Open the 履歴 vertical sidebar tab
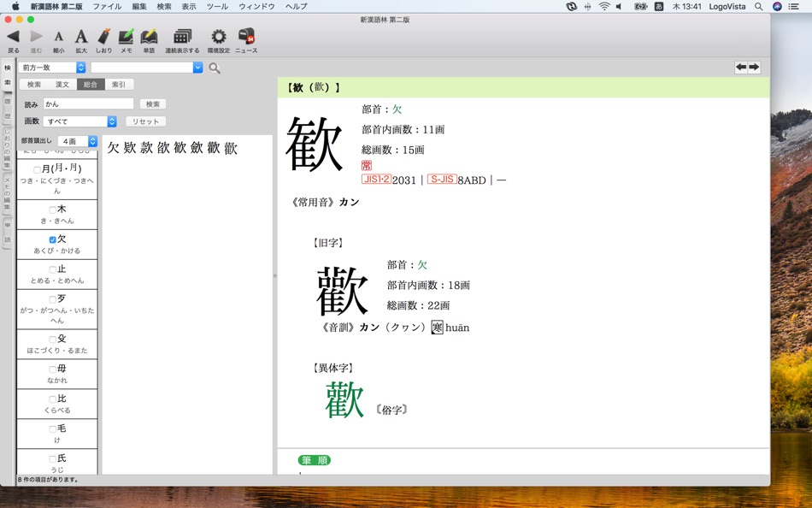The image size is (812, 508). coord(7,109)
